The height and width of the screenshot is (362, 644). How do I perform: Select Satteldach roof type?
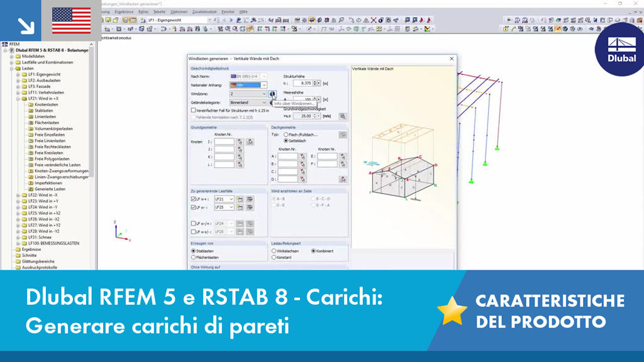[286, 141]
